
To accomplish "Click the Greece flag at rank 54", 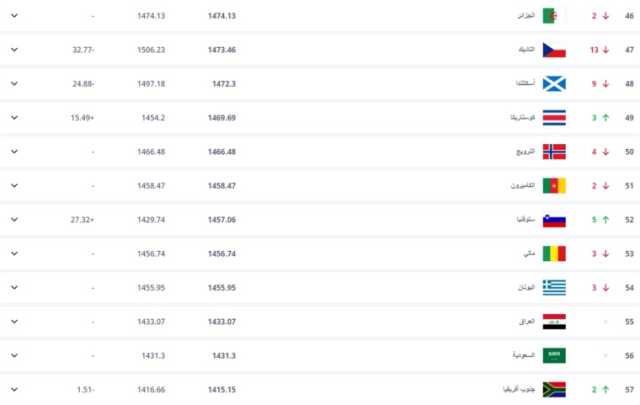I will pos(554,287).
